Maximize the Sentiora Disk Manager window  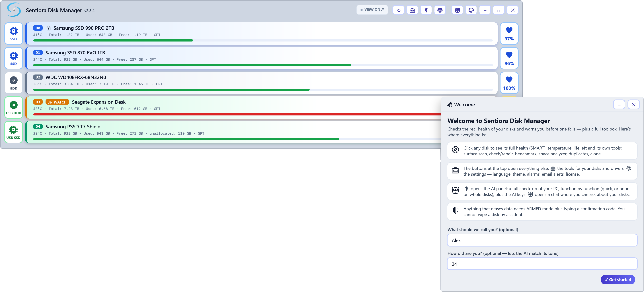499,10
